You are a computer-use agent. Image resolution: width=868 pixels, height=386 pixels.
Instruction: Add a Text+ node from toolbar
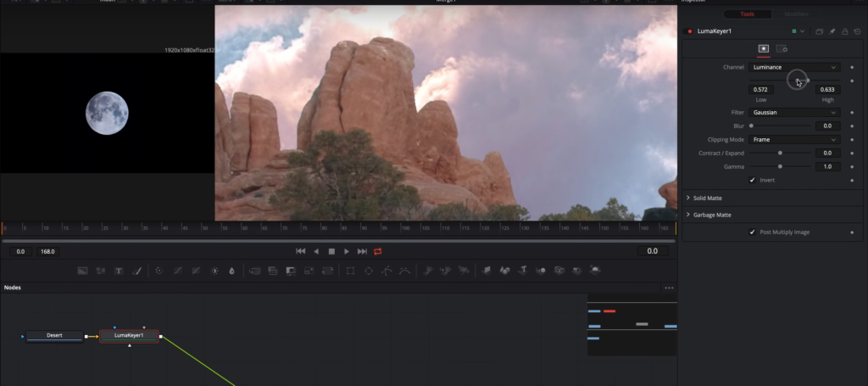[119, 271]
